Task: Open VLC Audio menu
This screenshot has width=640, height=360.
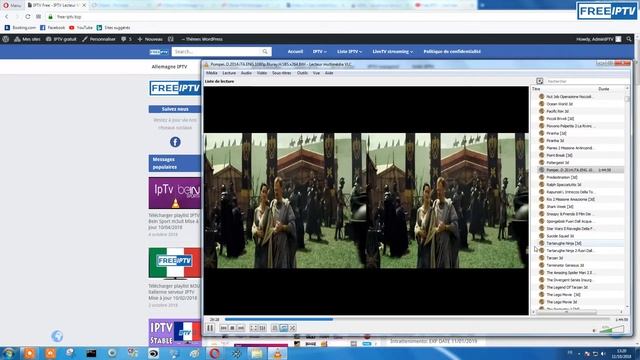Action: [x=246, y=73]
